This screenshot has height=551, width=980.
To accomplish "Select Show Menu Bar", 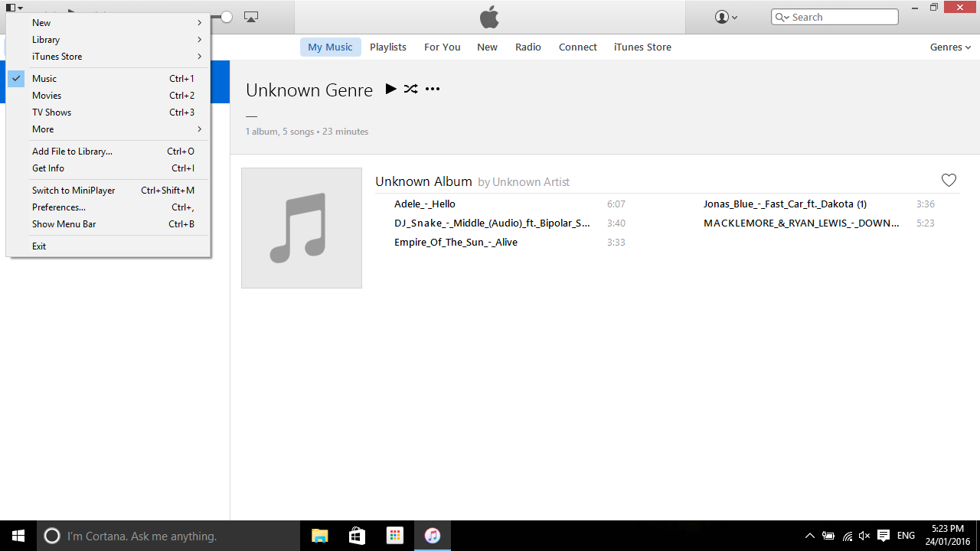I will pyautogui.click(x=108, y=224).
